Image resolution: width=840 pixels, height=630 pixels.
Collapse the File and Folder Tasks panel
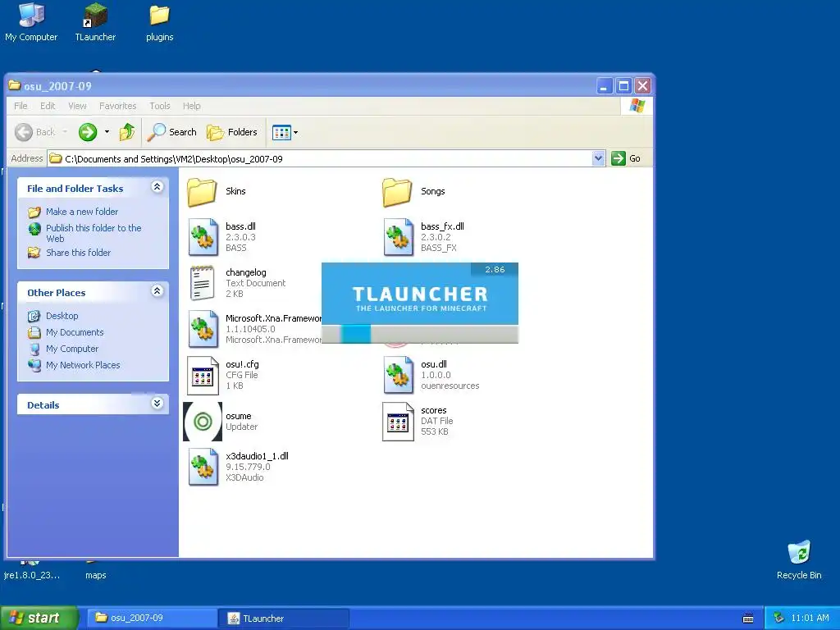(x=157, y=186)
